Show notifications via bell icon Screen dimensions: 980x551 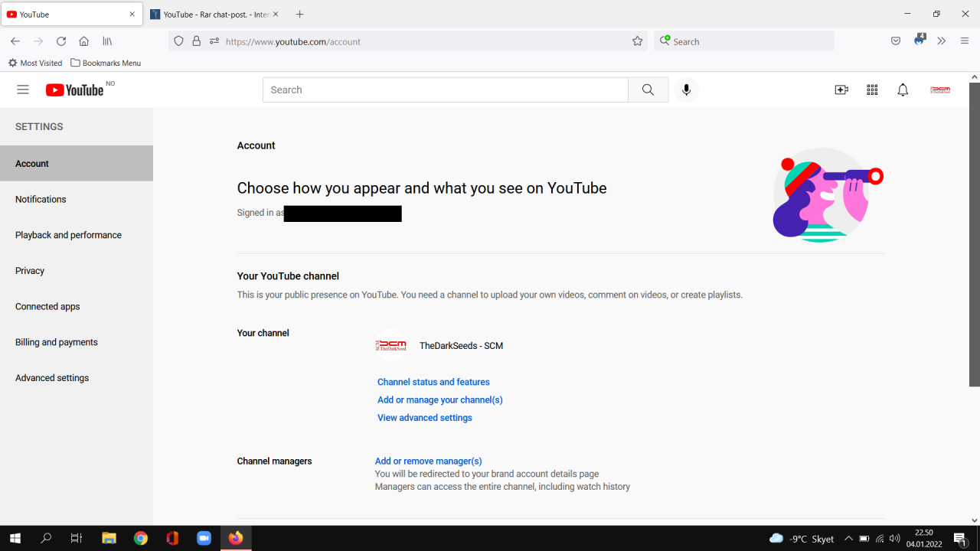pyautogui.click(x=903, y=90)
